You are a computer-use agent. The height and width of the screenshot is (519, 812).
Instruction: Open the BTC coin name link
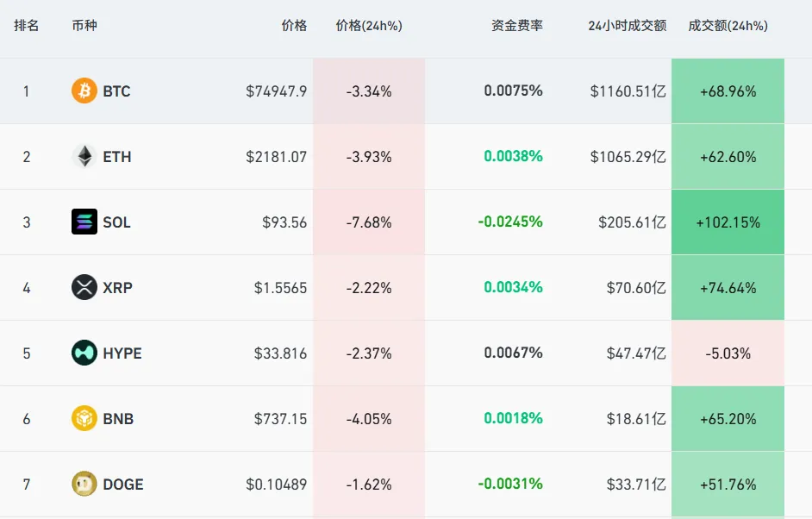click(116, 91)
